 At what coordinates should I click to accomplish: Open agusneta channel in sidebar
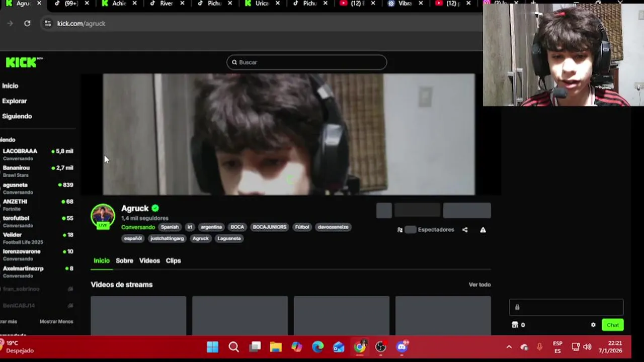[x=38, y=188]
